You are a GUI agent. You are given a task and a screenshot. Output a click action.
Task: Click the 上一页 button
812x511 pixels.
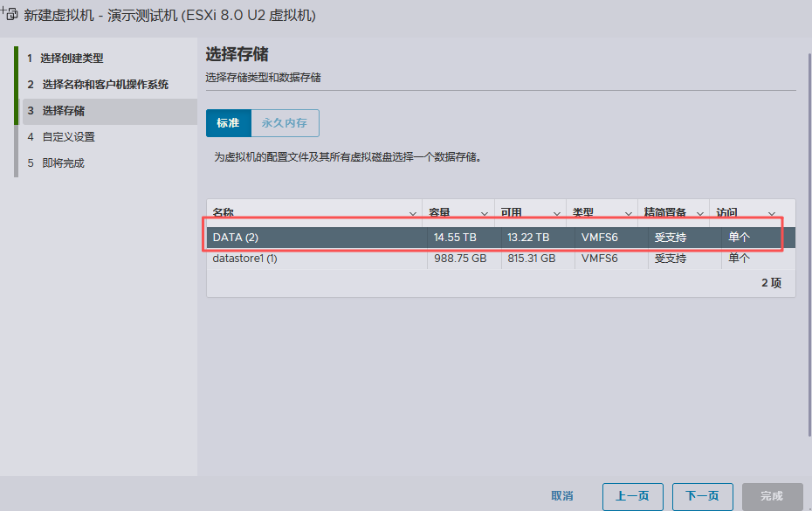point(633,495)
